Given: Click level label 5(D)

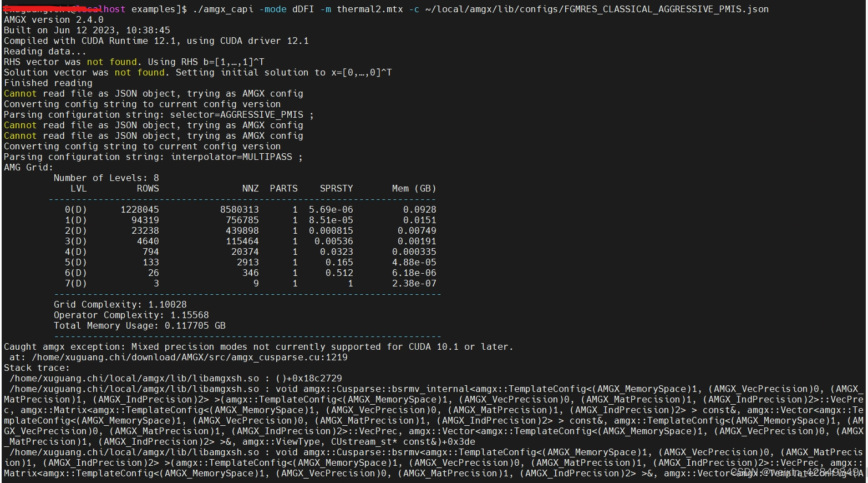Looking at the screenshot, I should pyautogui.click(x=76, y=263).
